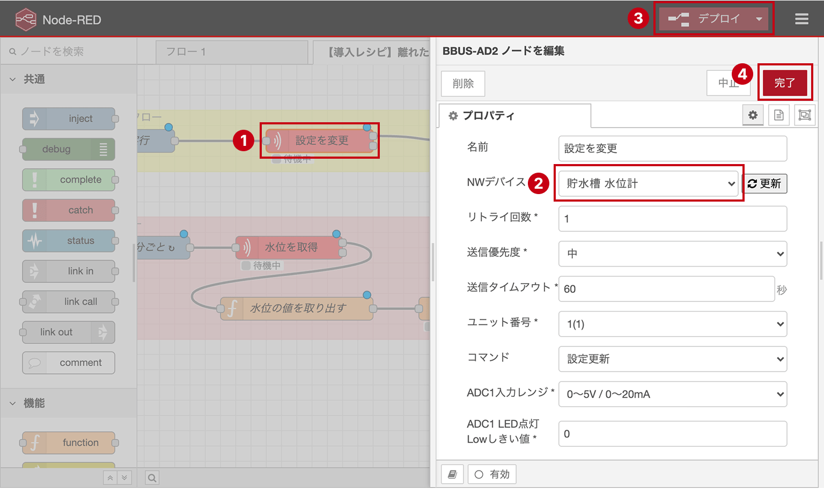Click the workspace search magnifier icon
Image resolution: width=824 pixels, height=504 pixels.
[152, 478]
